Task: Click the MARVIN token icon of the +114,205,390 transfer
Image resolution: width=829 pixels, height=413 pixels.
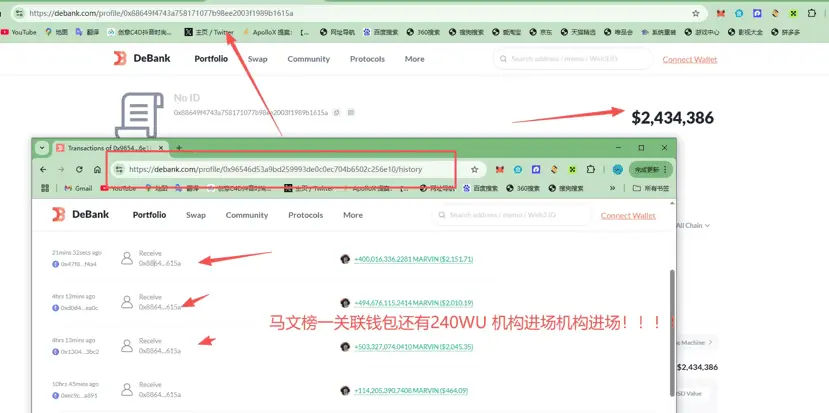Action: coord(345,391)
